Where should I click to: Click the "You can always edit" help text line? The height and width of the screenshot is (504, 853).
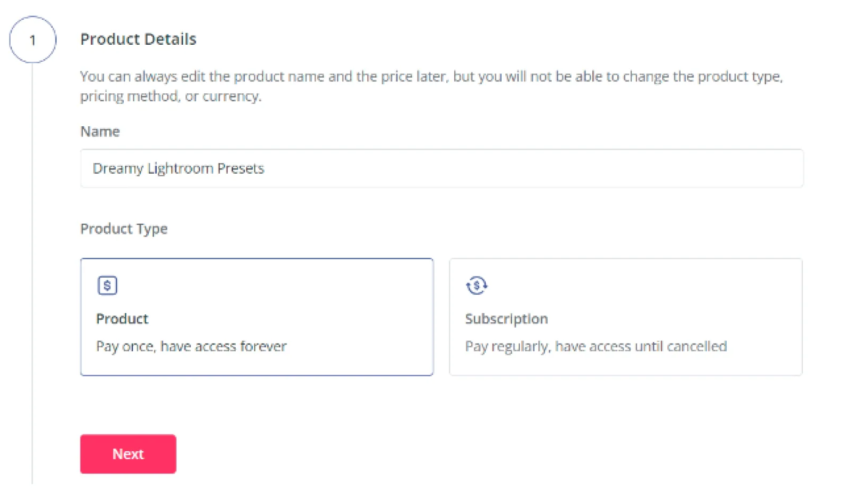(431, 77)
